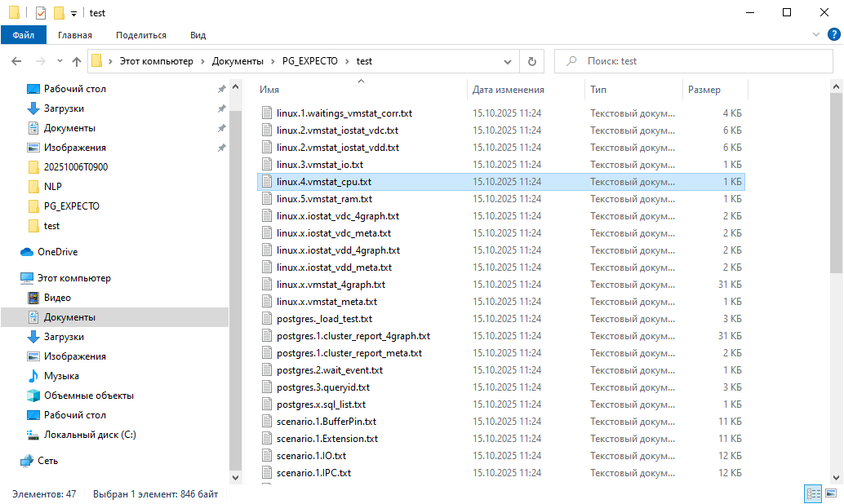Click the Поиск: test search field
This screenshot has width=844, height=504.
pos(694,61)
